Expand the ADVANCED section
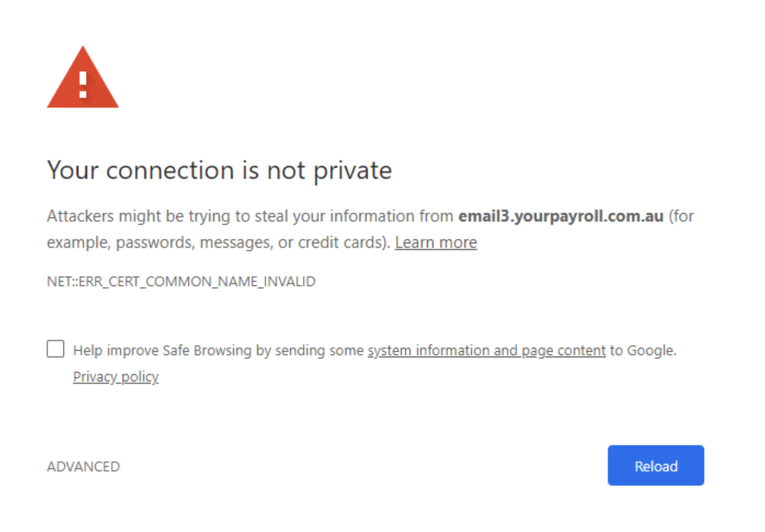The height and width of the screenshot is (532, 765). point(83,467)
